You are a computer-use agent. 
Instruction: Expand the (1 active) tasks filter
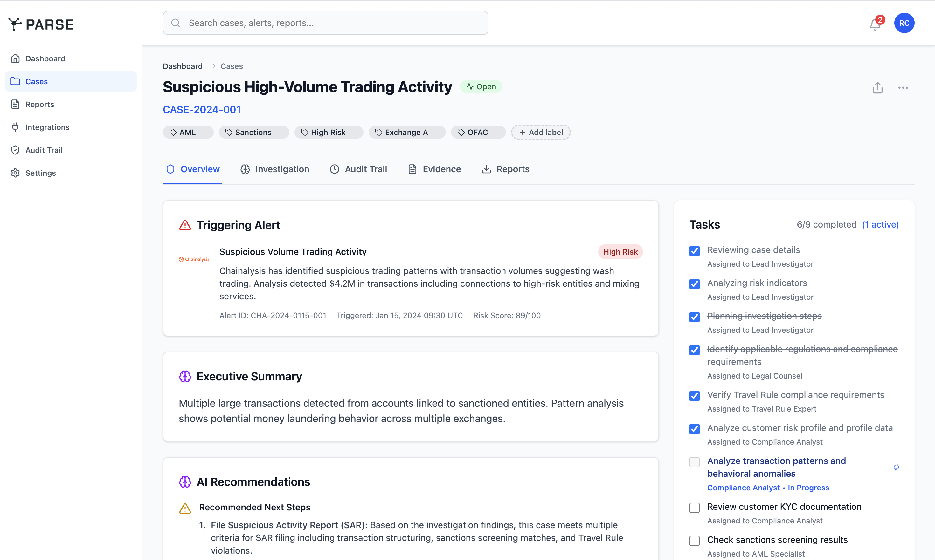880,224
